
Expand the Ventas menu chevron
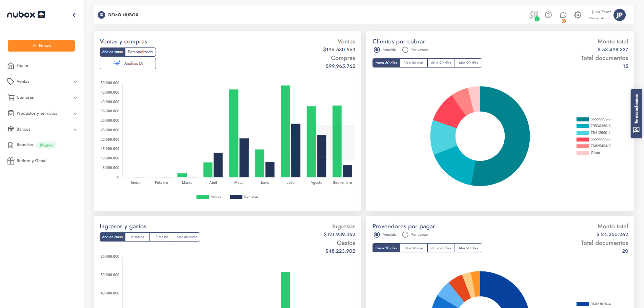tap(75, 82)
